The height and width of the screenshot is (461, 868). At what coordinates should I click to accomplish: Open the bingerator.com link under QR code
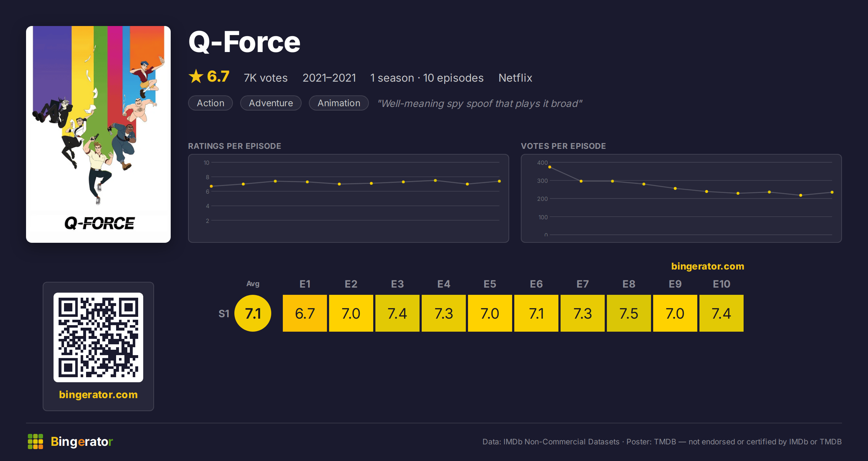pyautogui.click(x=98, y=395)
